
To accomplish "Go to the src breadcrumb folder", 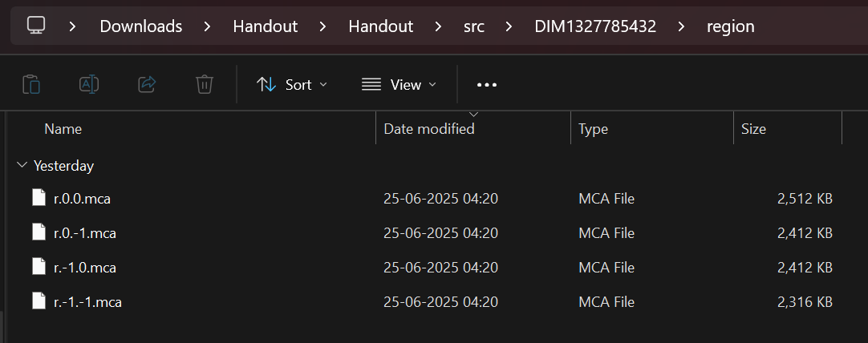I will (474, 26).
